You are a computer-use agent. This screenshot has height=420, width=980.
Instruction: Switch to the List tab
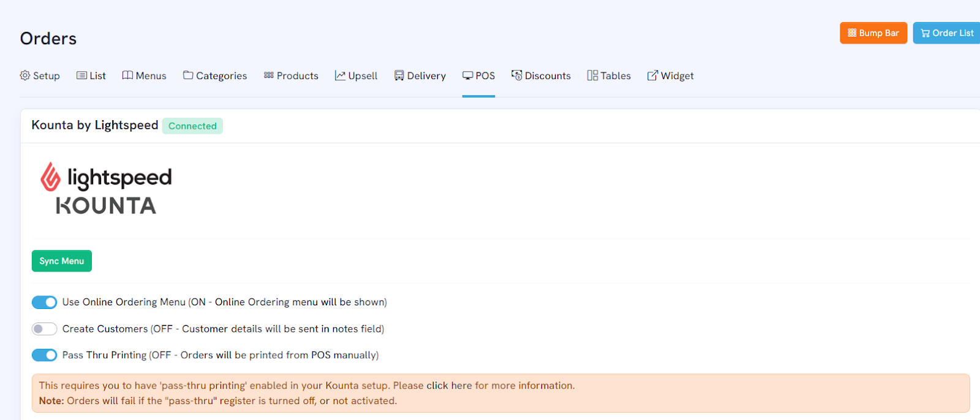tap(91, 75)
